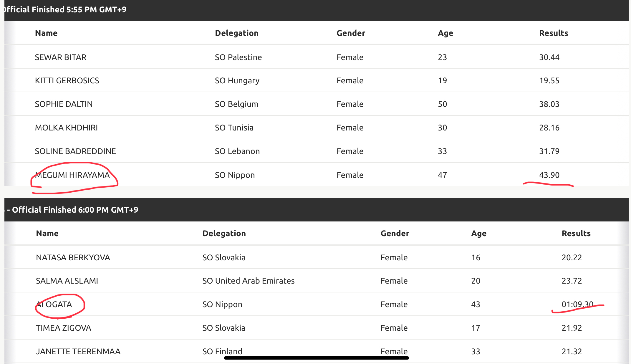Select the SEWAR BITAR row name
Screen dimensions: 631x364
(61, 57)
